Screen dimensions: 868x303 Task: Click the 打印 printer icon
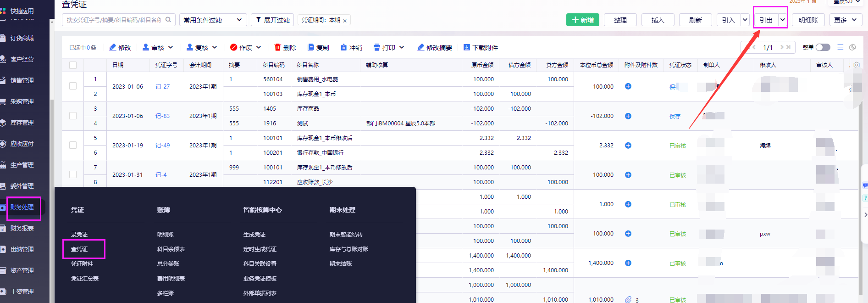pyautogui.click(x=377, y=47)
